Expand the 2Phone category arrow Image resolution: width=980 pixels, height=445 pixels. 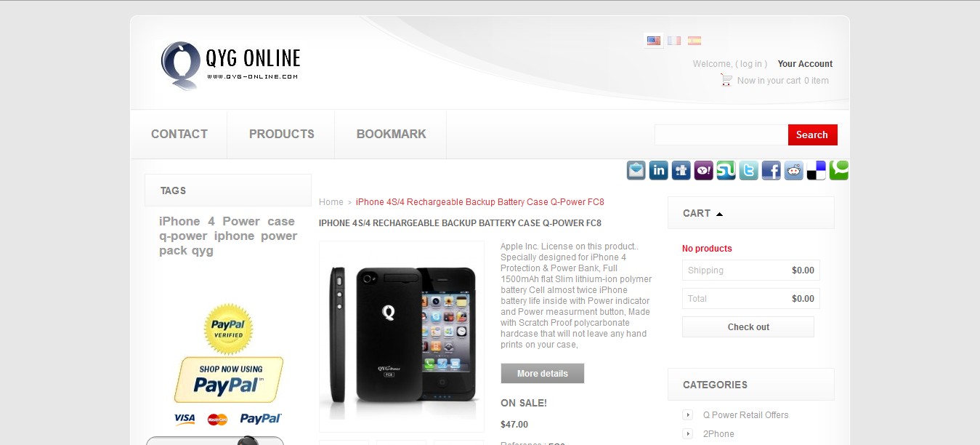(688, 434)
